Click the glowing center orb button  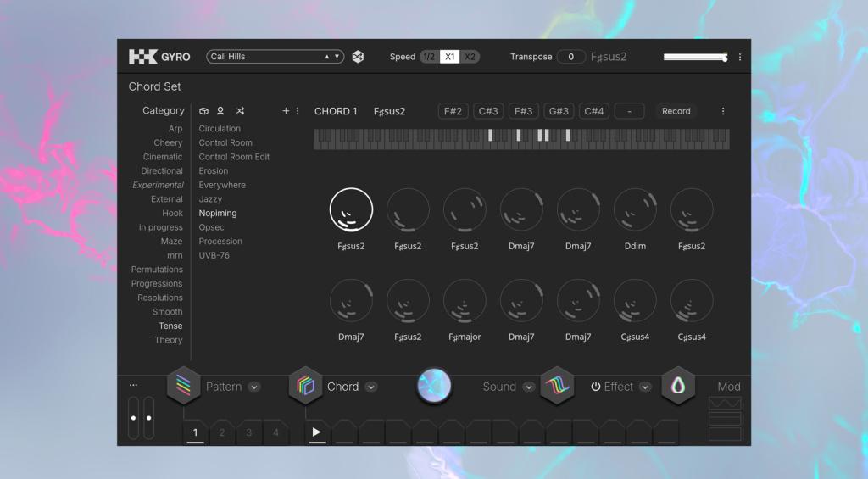tap(434, 387)
